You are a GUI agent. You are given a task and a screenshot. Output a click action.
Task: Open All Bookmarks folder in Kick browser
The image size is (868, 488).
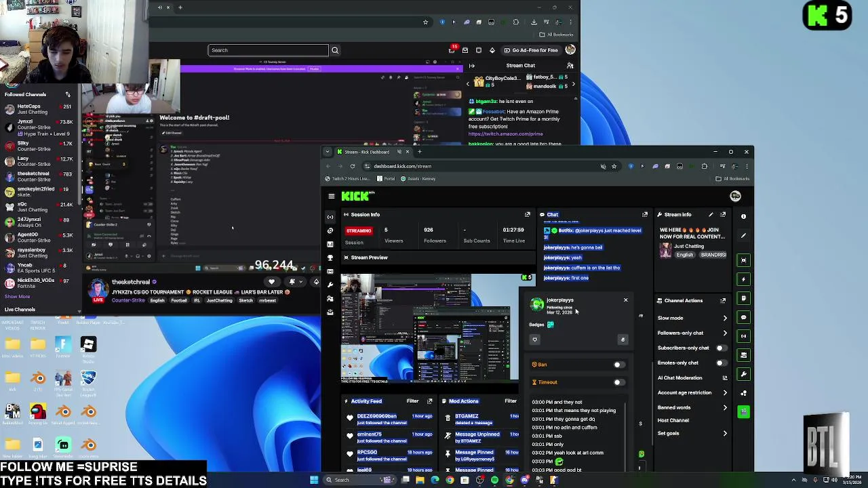[733, 178]
